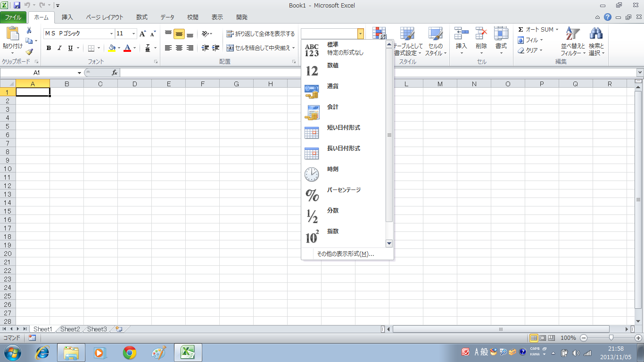Image resolution: width=644 pixels, height=362 pixels.
Task: Open the font name dropdown
Action: point(112,34)
